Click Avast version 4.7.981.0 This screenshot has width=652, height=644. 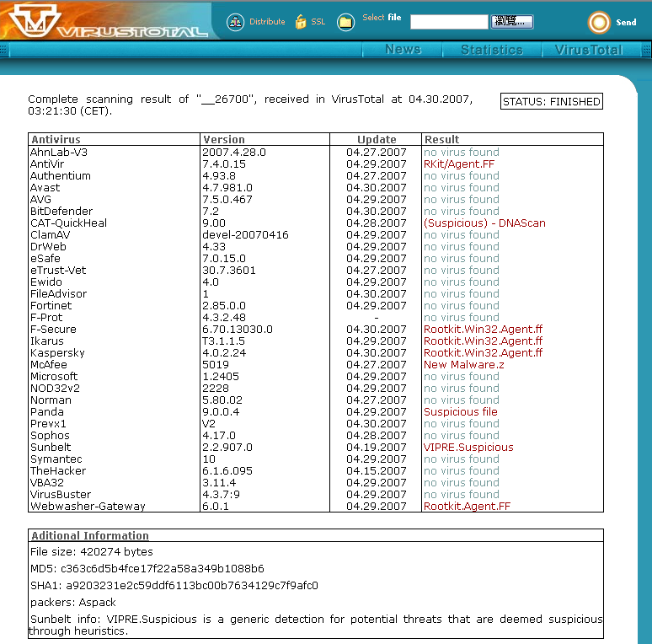(x=227, y=188)
